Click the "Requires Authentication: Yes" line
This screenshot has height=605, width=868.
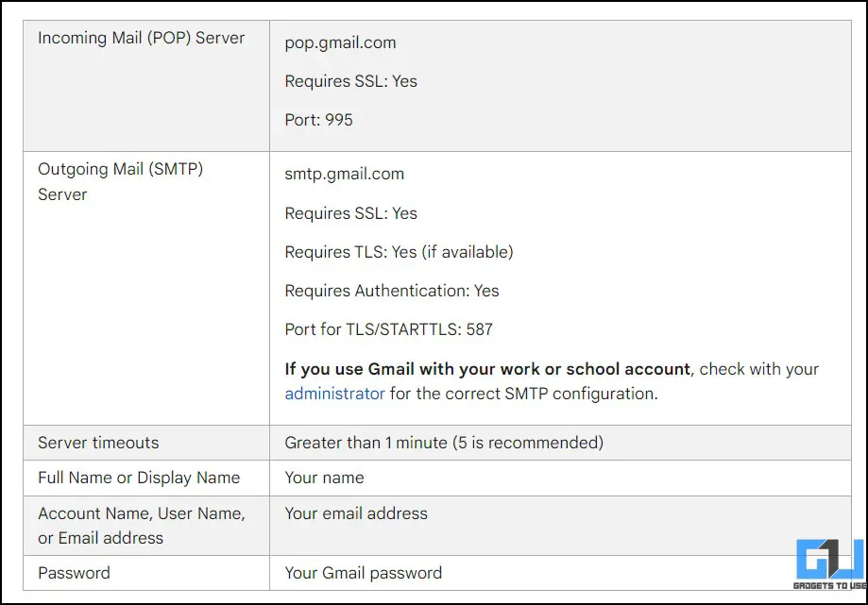[x=392, y=291]
